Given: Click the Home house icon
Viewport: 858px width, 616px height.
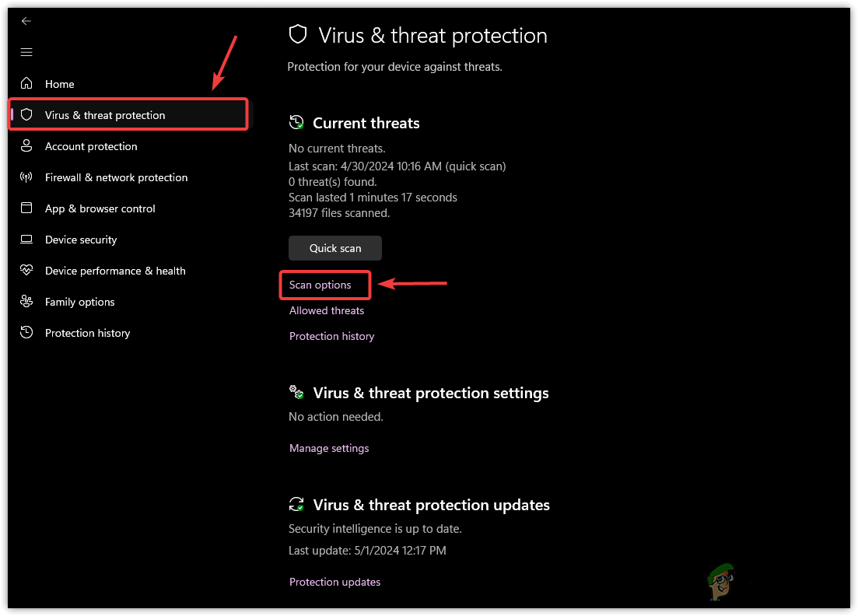Looking at the screenshot, I should pyautogui.click(x=26, y=84).
